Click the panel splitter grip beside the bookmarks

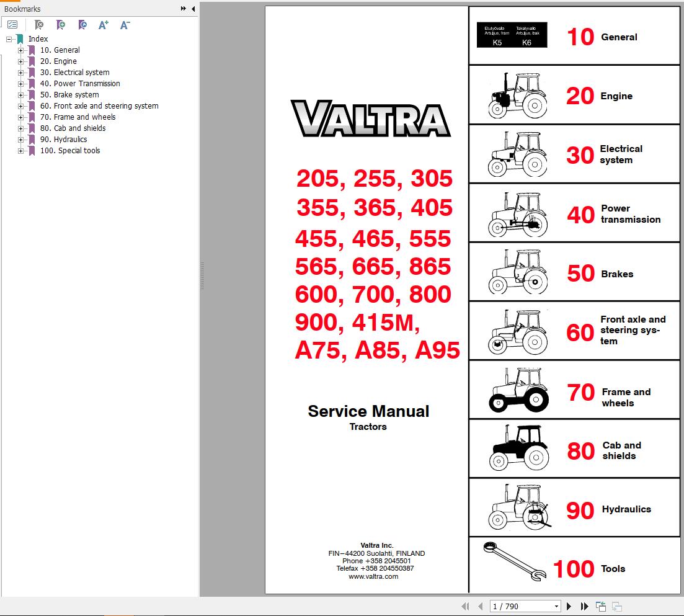tap(202, 275)
